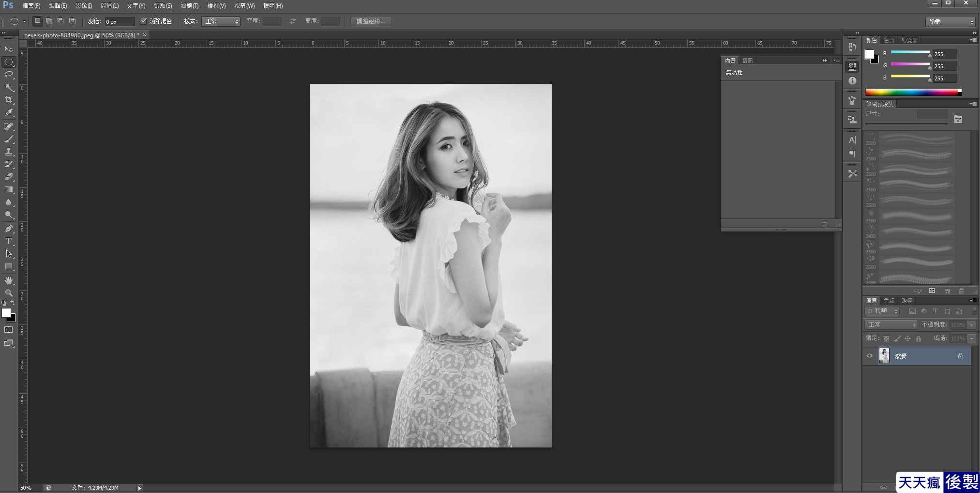Select the Hand tool
Viewport: 980px width, 493px height.
click(9, 280)
